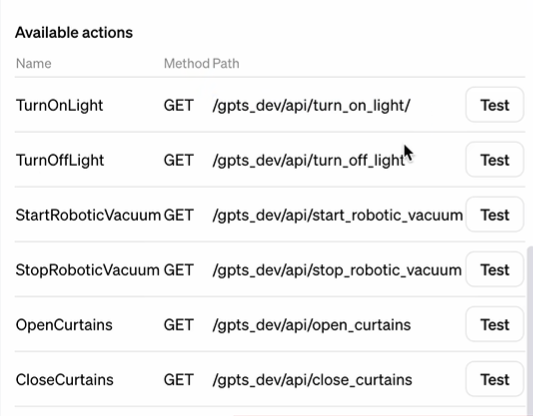Select the CloseCurtains action name

pos(65,380)
